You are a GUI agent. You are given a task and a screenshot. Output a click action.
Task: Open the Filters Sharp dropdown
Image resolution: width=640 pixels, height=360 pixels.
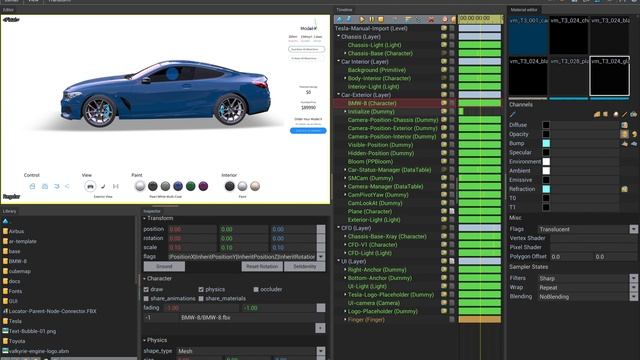[633, 278]
